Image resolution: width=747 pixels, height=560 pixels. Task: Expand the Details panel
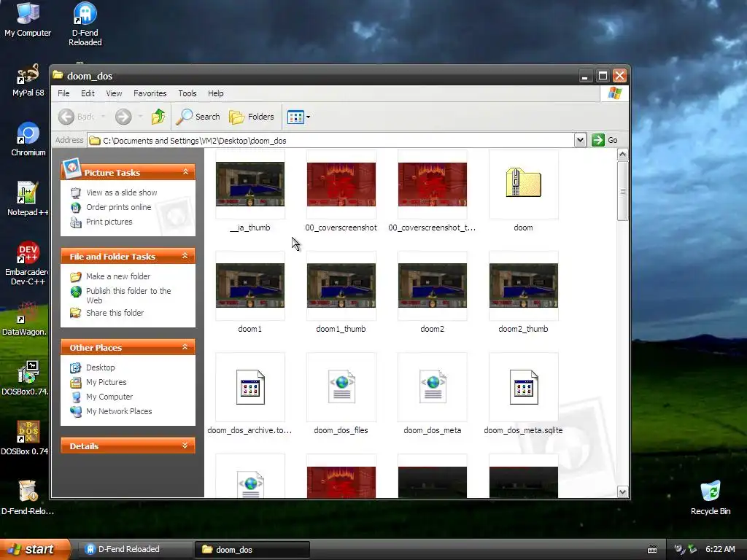185,446
